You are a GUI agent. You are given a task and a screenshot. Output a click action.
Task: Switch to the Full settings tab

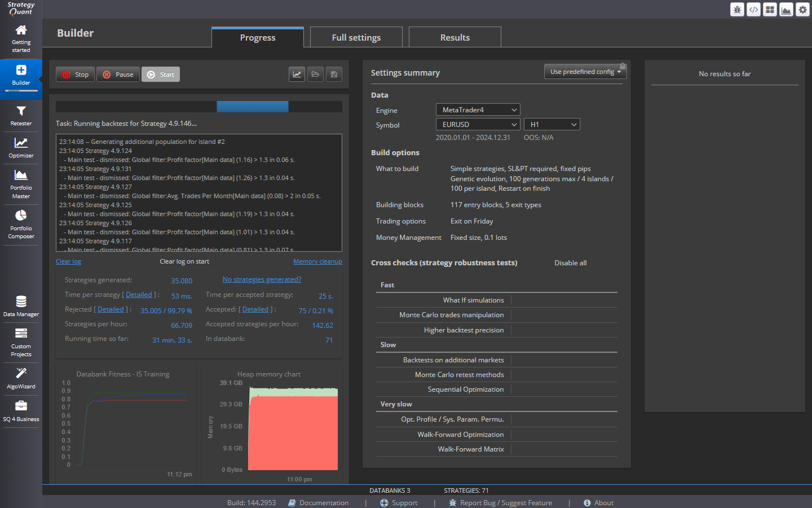tap(356, 37)
